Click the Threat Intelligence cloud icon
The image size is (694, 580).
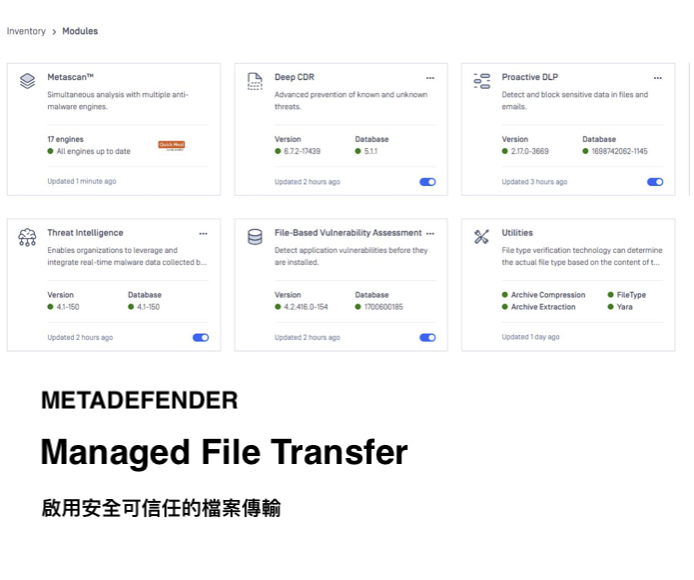point(27,237)
